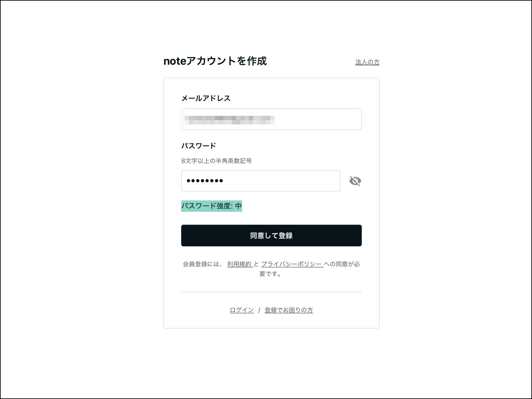Viewport: 532px width, 399px height.
Task: Go to ログイン login page link
Action: click(242, 310)
